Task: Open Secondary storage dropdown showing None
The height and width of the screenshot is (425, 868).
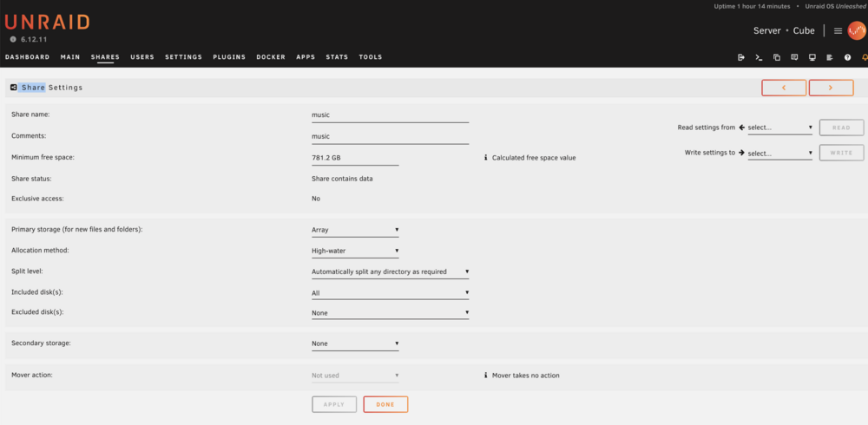Action: coord(355,343)
